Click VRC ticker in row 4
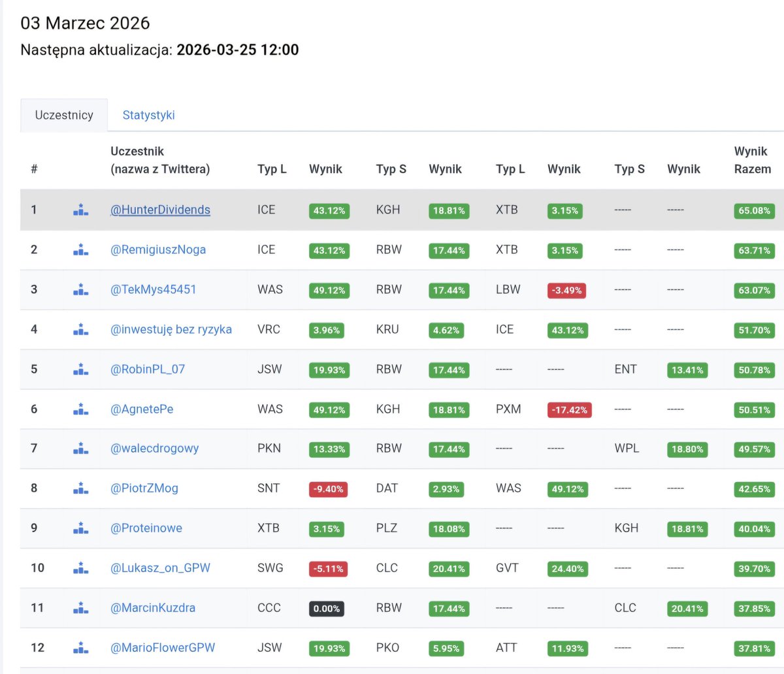Viewport: 784px width, 674px height. pyautogui.click(x=269, y=329)
